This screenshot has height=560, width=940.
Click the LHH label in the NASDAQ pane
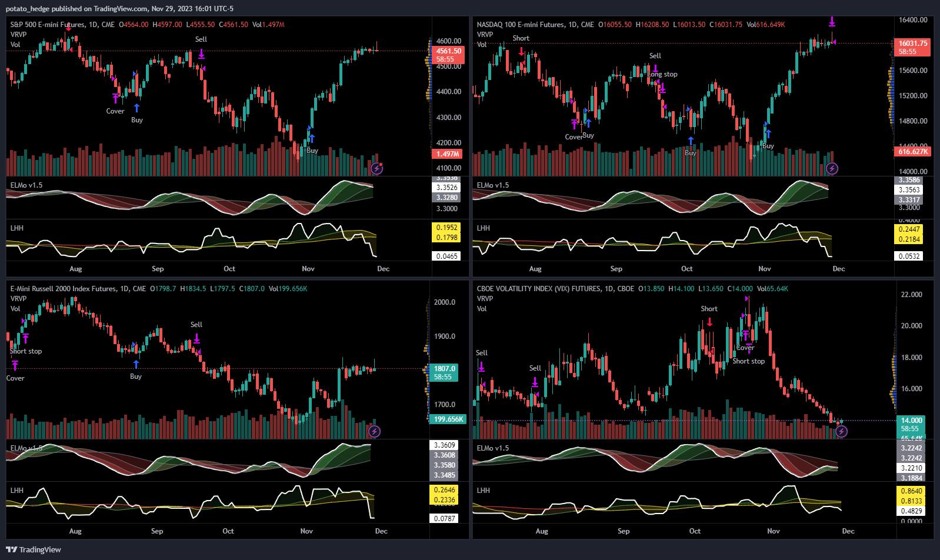point(483,228)
